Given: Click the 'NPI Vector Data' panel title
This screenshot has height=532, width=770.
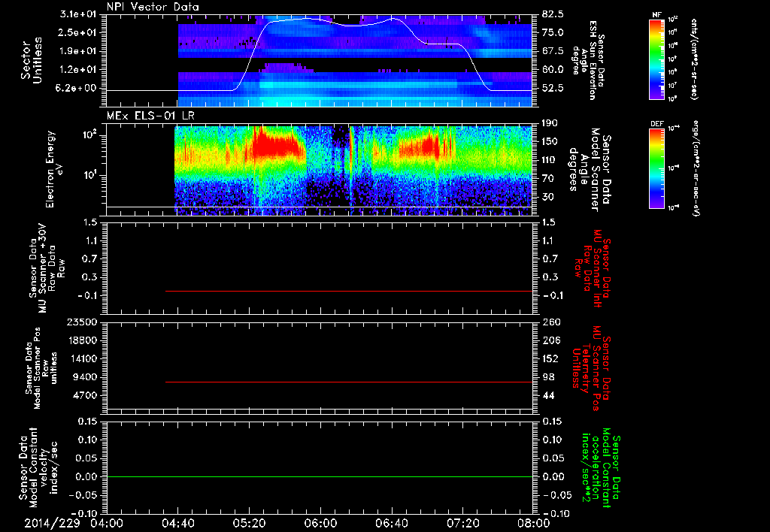Looking at the screenshot, I should tap(153, 7).
